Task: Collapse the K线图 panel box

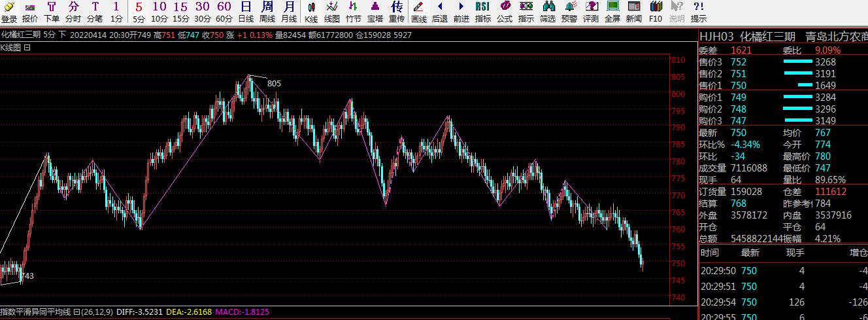Action: [27, 48]
